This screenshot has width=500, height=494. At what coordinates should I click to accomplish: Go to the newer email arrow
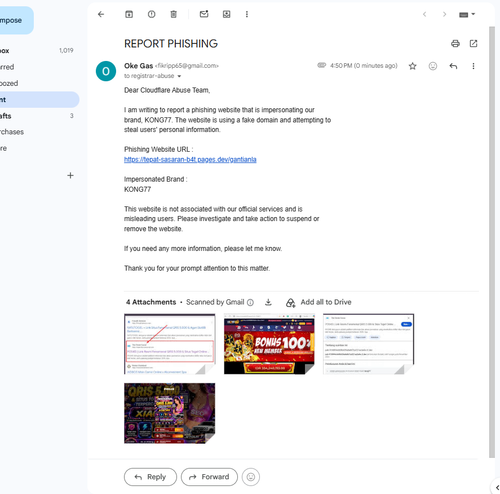[x=425, y=14]
